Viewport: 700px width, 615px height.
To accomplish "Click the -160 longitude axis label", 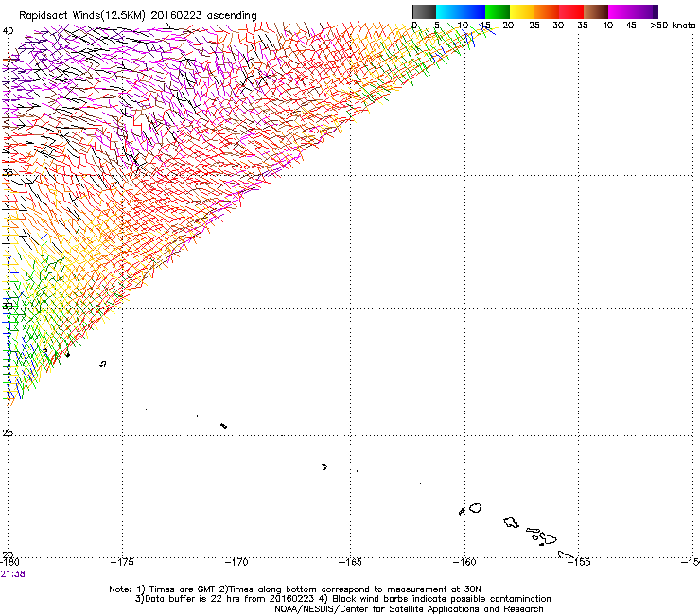I will [464, 562].
